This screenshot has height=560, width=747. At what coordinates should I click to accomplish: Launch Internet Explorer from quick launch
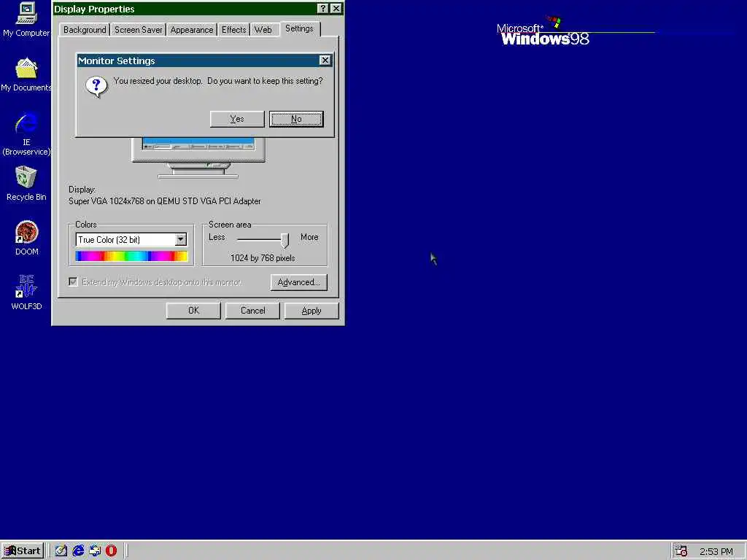point(78,551)
